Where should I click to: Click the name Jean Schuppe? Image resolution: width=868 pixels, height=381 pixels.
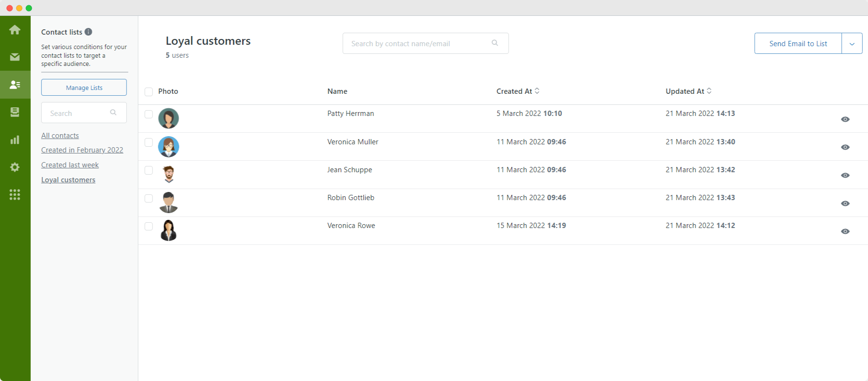[349, 170]
